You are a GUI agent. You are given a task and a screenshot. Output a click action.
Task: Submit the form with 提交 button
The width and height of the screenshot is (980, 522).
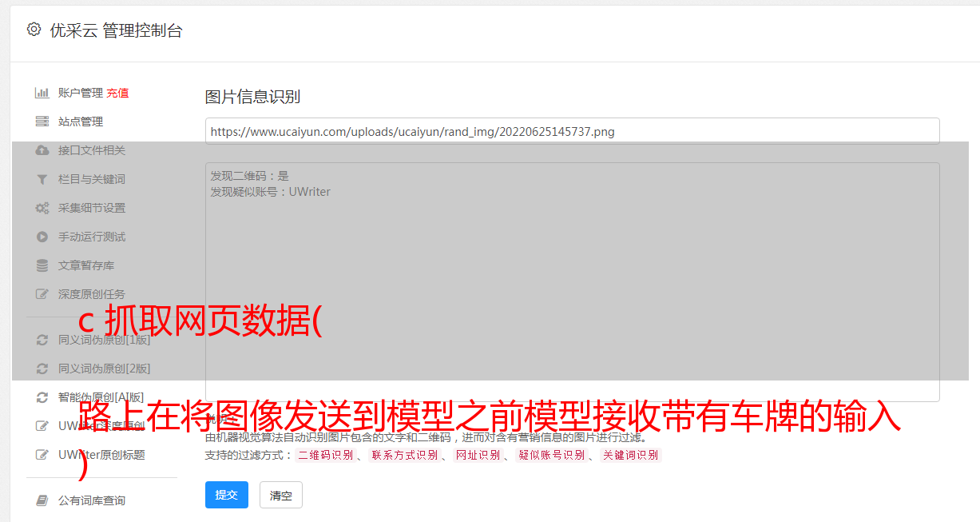[x=227, y=495]
